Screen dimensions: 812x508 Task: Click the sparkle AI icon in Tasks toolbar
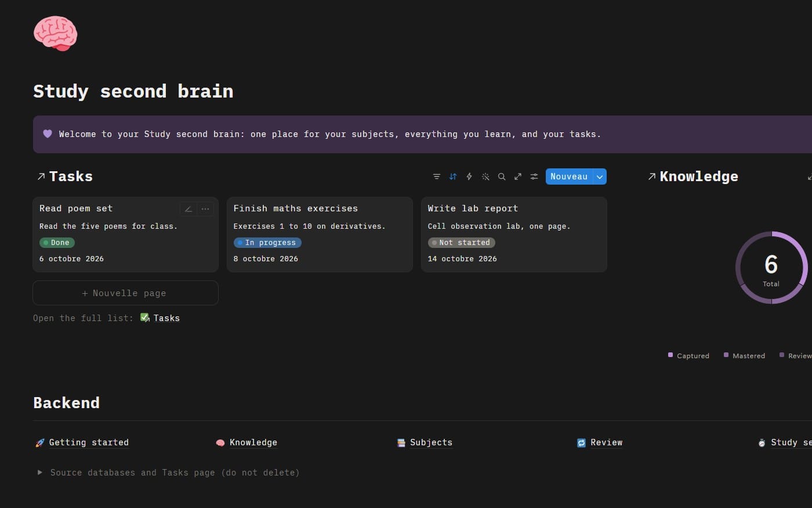485,176
